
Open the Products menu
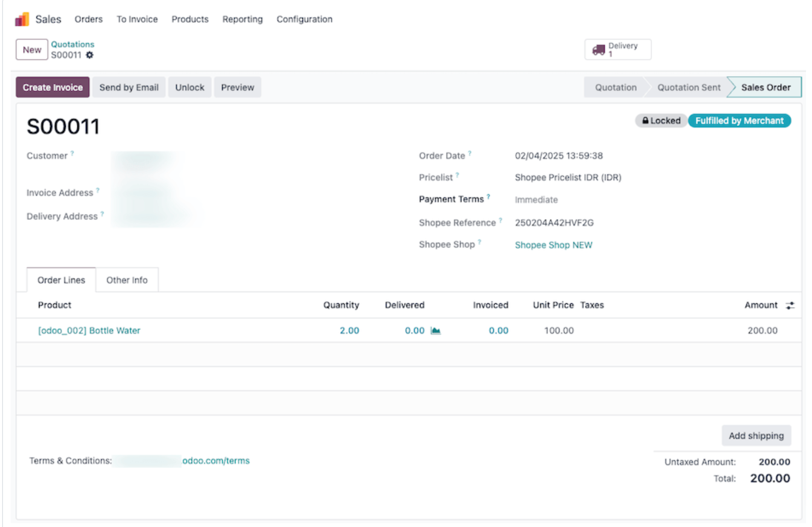[190, 19]
